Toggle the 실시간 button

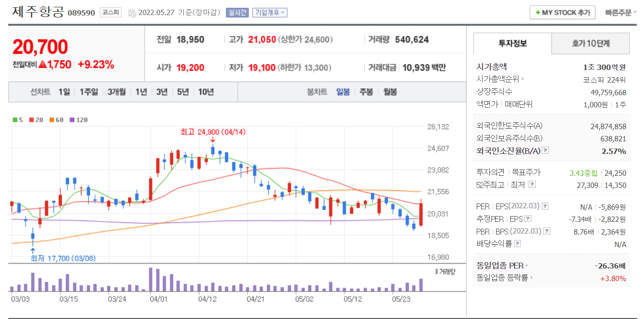[x=237, y=13]
